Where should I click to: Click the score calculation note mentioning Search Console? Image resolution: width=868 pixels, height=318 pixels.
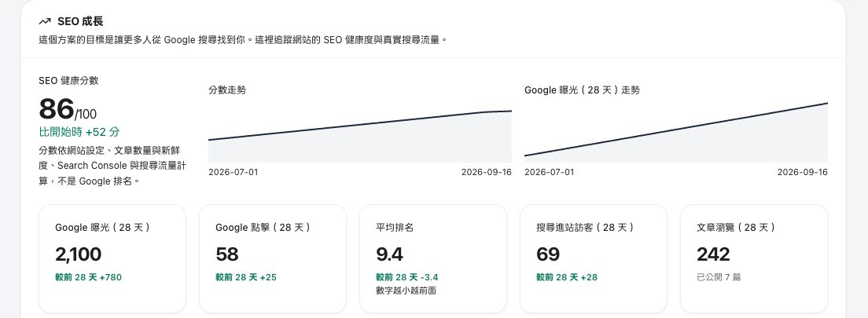click(112, 166)
